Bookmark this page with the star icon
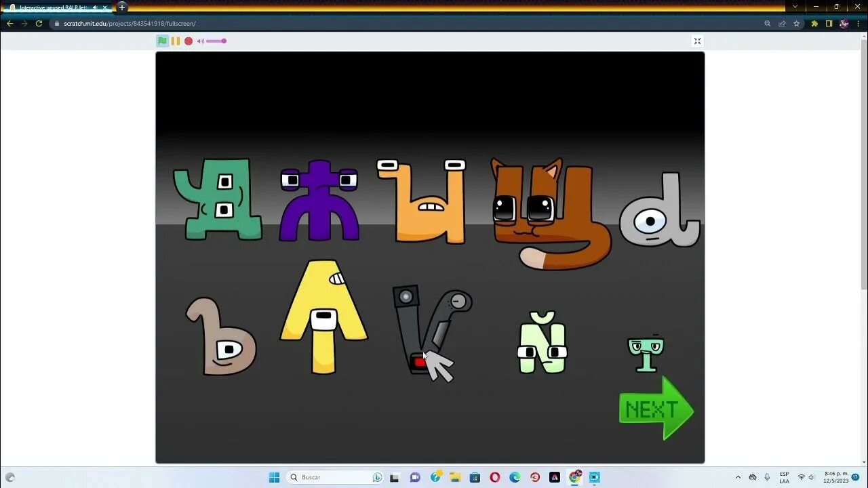The image size is (868, 488). click(796, 24)
